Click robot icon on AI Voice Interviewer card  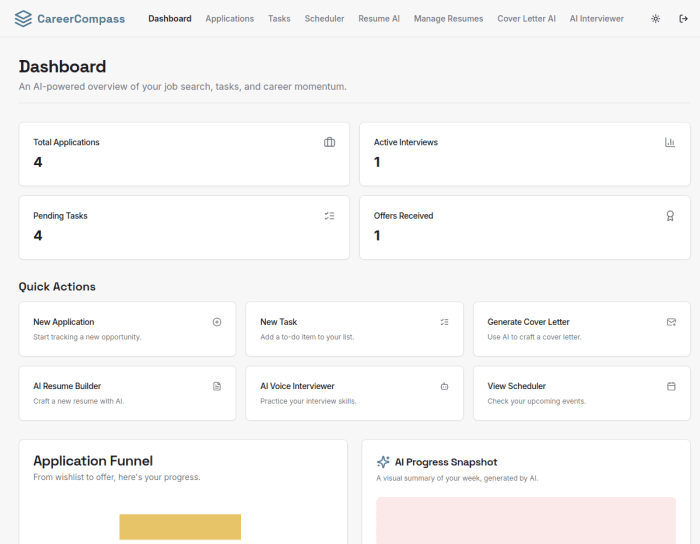click(x=444, y=386)
